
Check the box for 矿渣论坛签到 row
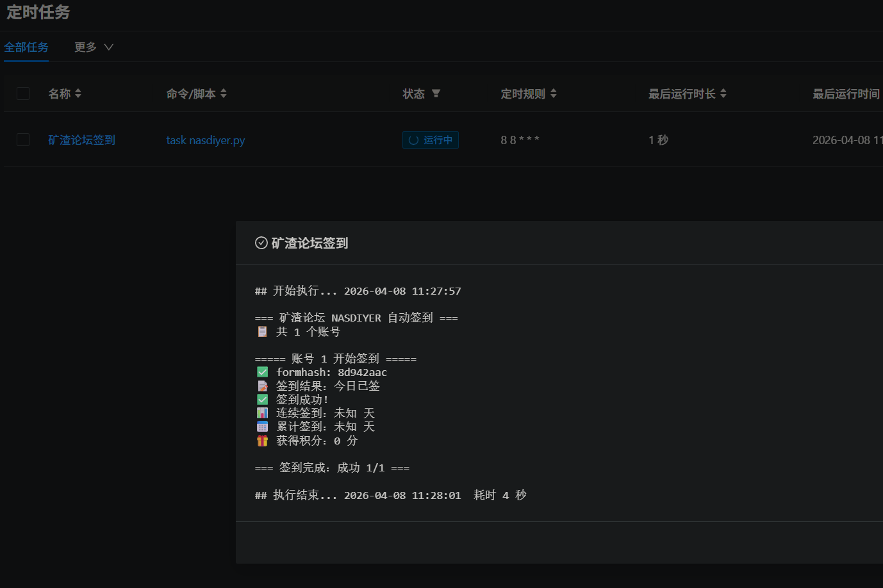pos(23,140)
